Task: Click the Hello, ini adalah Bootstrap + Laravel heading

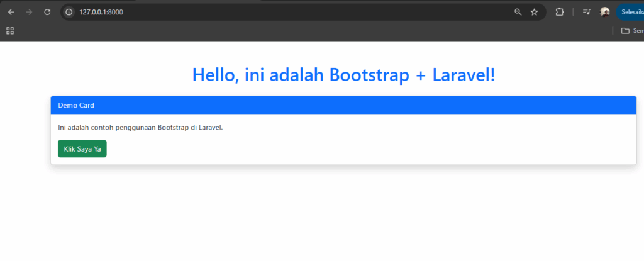Action: pyautogui.click(x=344, y=75)
